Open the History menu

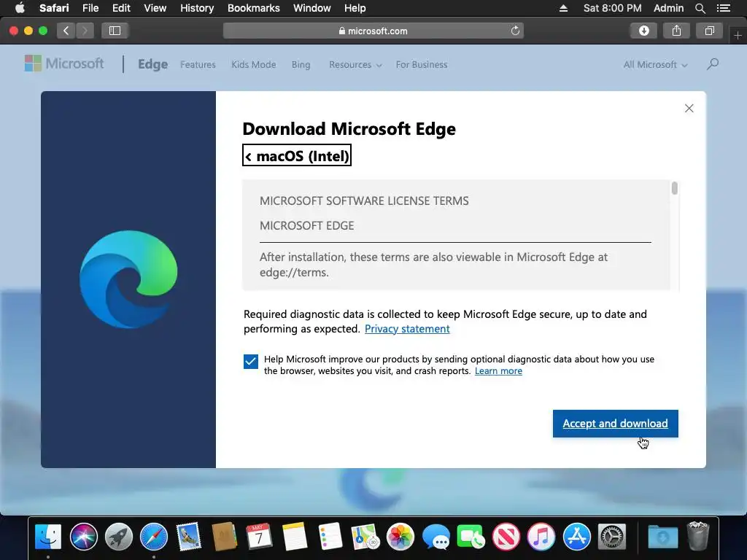[x=197, y=8]
